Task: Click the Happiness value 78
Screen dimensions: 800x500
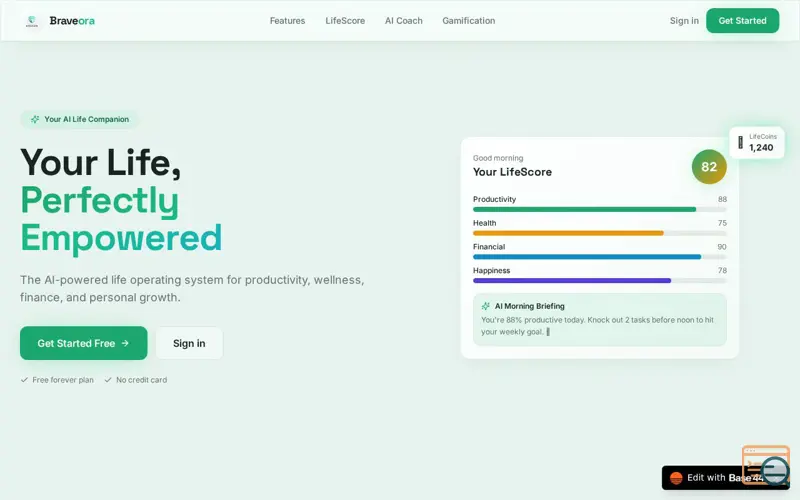Action: point(722,270)
